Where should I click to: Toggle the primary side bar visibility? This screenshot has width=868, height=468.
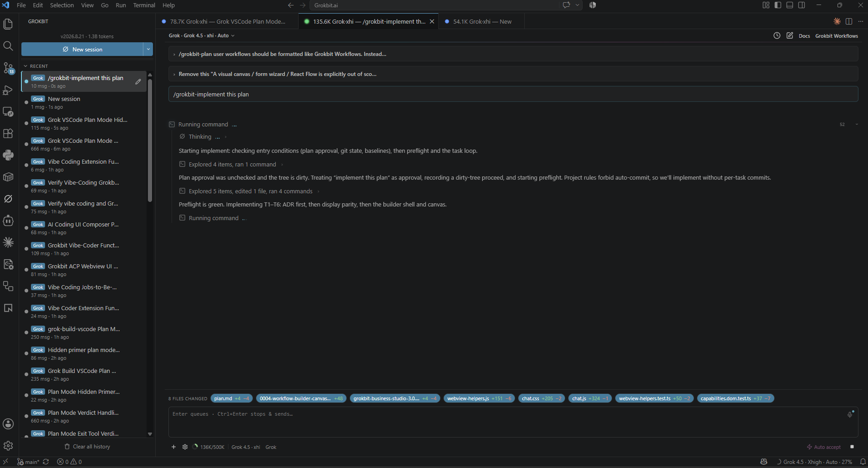(778, 5)
